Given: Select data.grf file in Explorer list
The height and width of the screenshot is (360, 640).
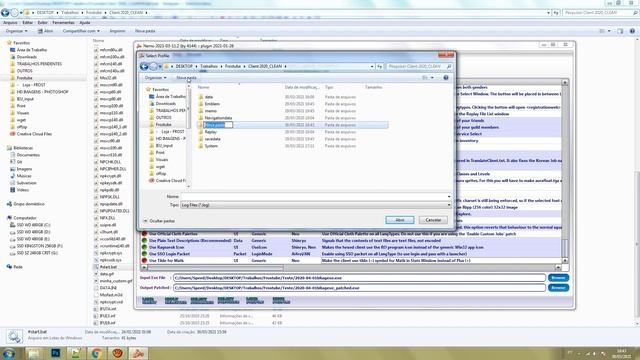Looking at the screenshot, I should [x=107, y=274].
